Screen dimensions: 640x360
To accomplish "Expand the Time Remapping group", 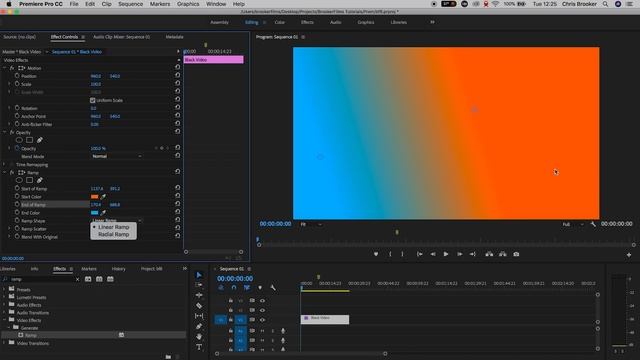I will pyautogui.click(x=4, y=164).
